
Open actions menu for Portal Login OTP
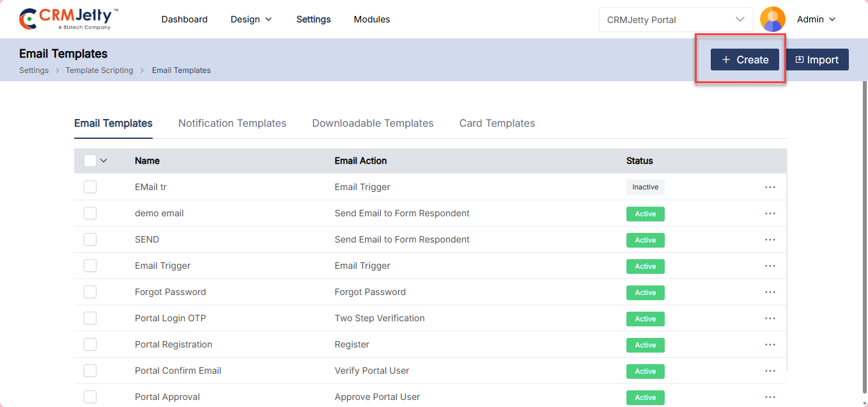coord(770,318)
